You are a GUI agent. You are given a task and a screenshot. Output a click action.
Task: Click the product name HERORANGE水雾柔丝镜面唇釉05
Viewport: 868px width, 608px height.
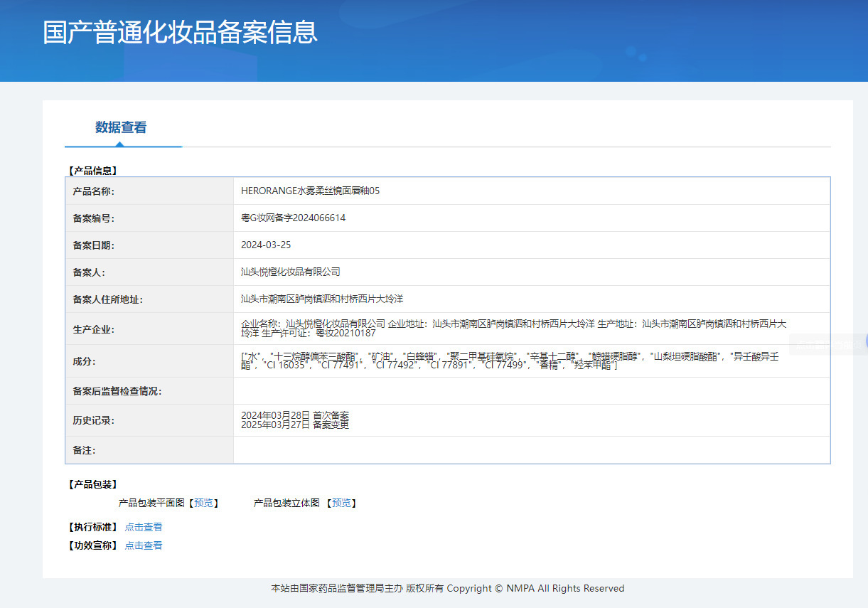(x=310, y=191)
